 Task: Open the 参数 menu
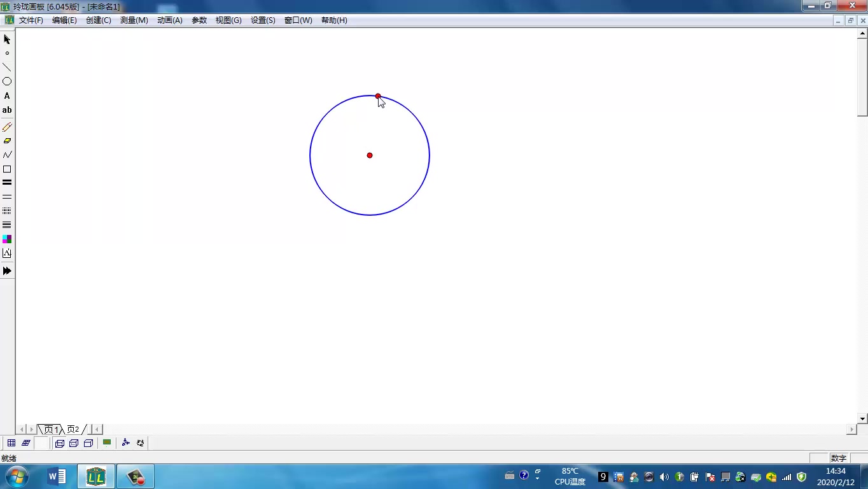[x=199, y=20]
